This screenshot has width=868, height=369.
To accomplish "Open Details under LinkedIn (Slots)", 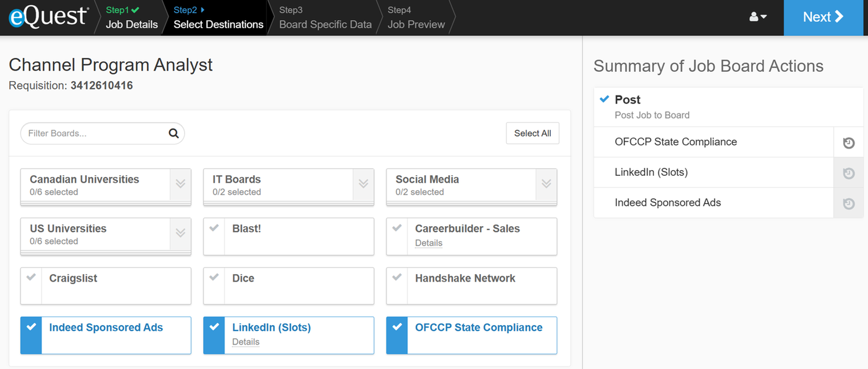I will click(245, 342).
